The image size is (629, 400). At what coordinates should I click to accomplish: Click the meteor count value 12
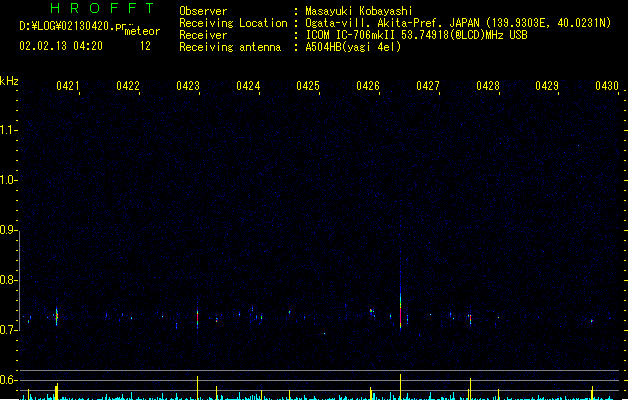coord(145,46)
